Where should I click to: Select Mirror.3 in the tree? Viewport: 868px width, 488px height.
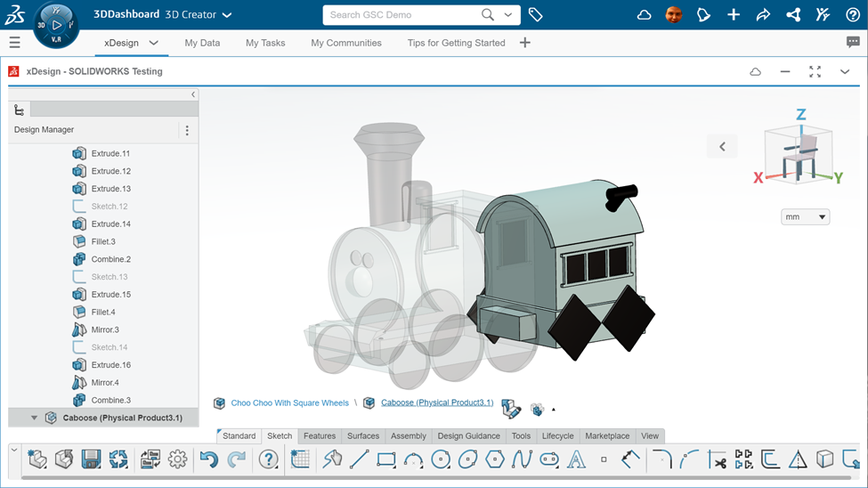pyautogui.click(x=105, y=329)
